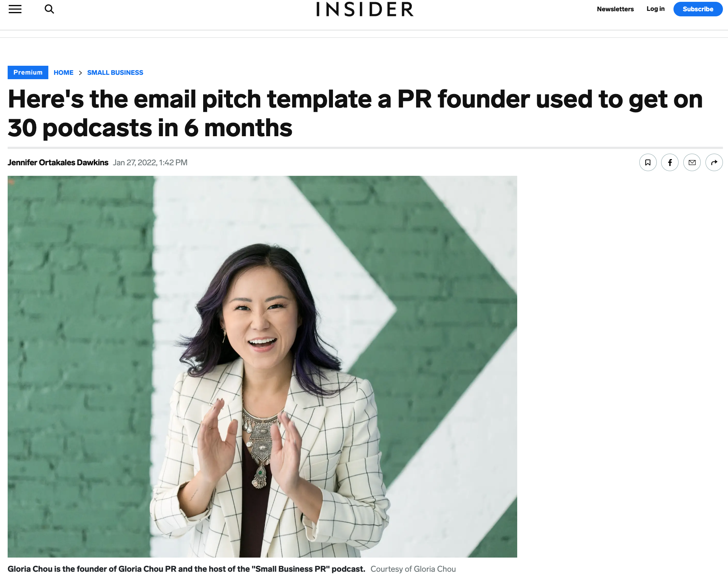Viewport: 728px width, 575px height.
Task: Click the Jan 27, 2022 publish timestamp
Action: pos(150,162)
